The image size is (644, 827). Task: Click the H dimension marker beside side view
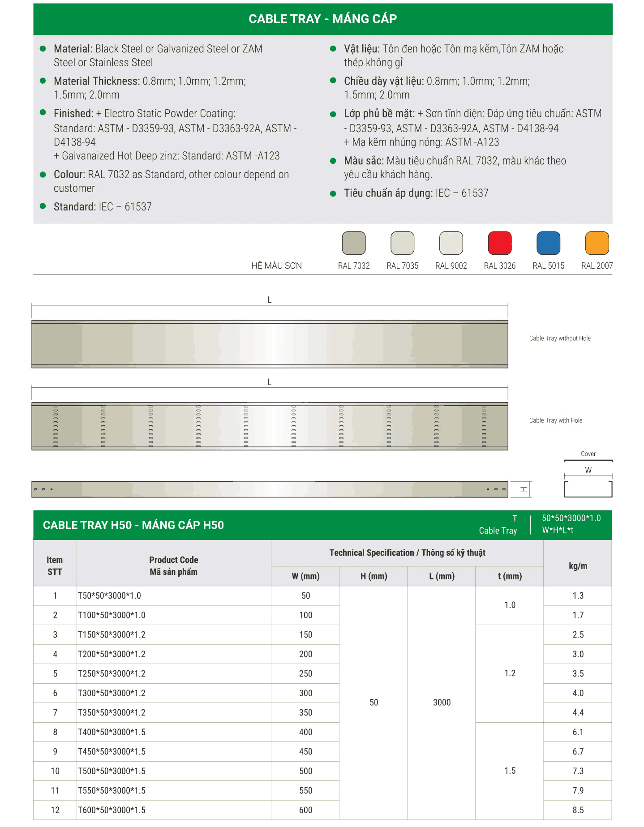tap(522, 489)
